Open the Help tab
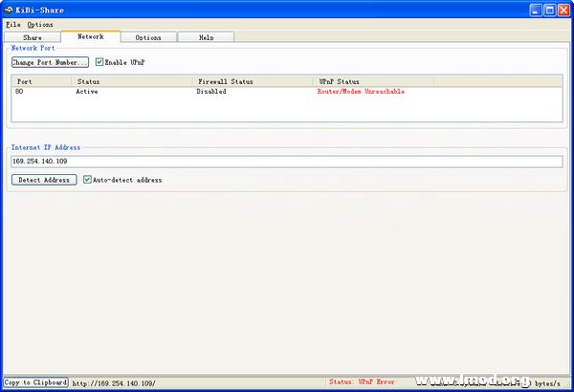Image resolution: width=574 pixels, height=392 pixels. (206, 37)
